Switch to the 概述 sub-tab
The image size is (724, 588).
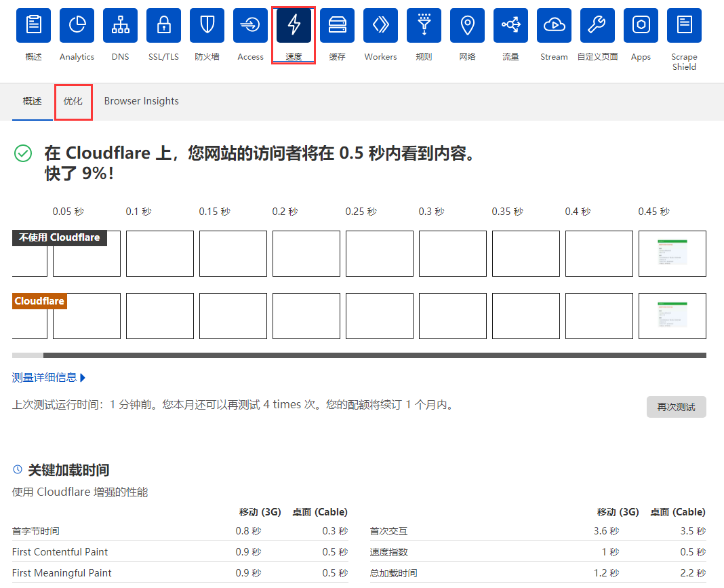click(x=33, y=101)
